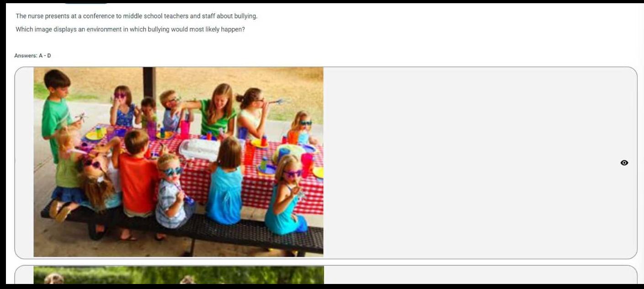Viewport: 644px width, 289px height.
Task: Click the gray area of the second answer card
Action: [480, 275]
